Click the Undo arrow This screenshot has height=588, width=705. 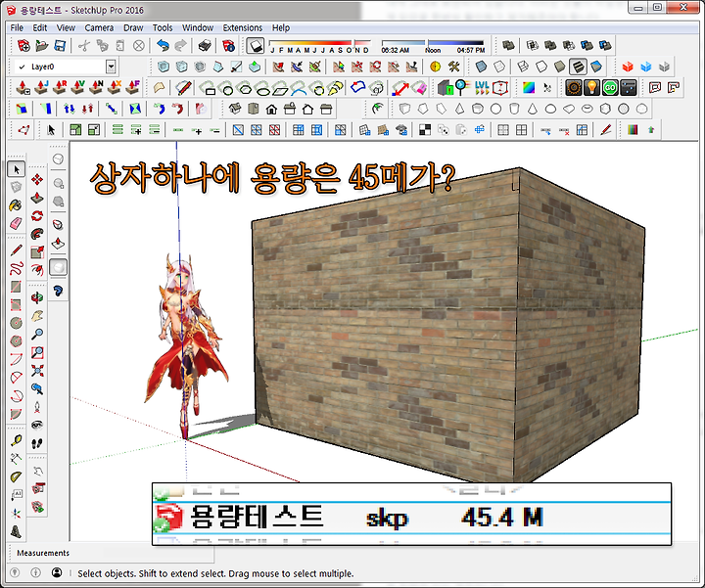click(163, 45)
